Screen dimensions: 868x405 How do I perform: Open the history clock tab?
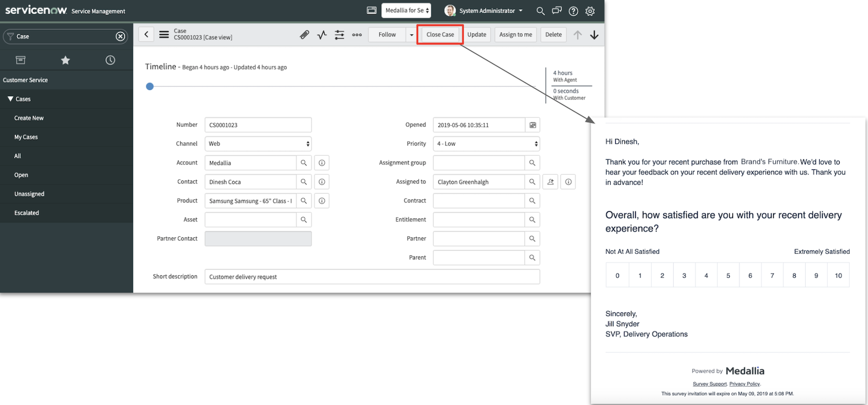click(110, 60)
